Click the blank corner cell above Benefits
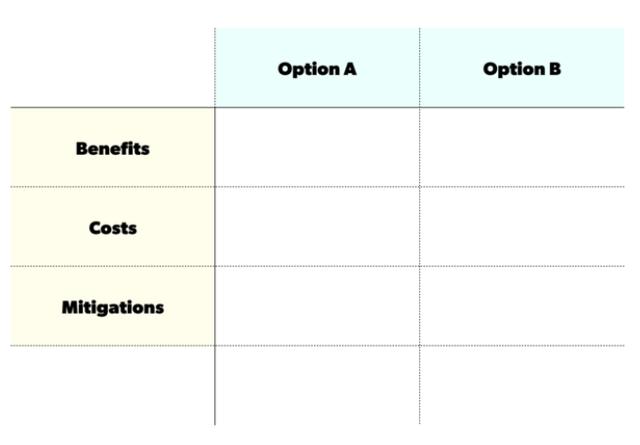 [x=113, y=68]
